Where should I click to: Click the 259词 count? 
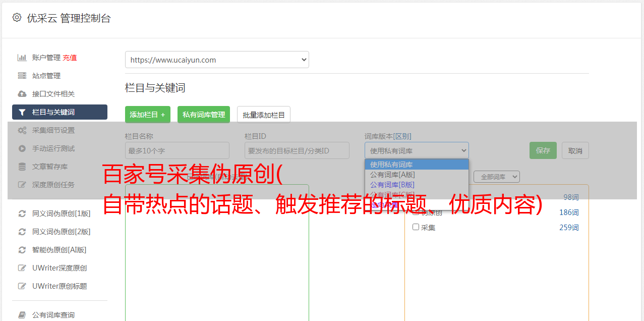tap(569, 228)
